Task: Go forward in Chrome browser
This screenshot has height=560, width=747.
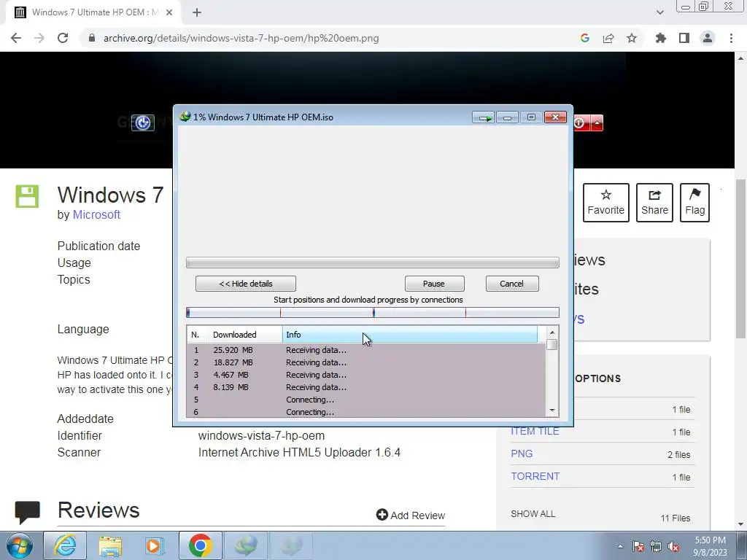Action: coord(39,38)
